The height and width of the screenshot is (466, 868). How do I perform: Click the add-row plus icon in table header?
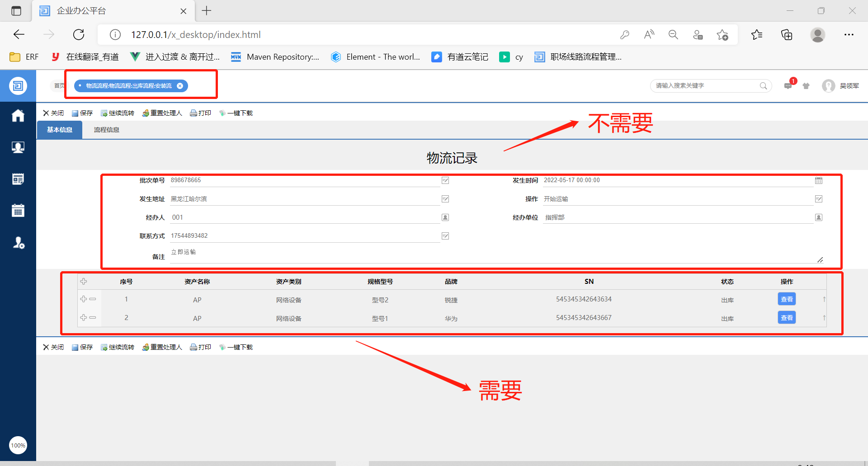point(84,282)
